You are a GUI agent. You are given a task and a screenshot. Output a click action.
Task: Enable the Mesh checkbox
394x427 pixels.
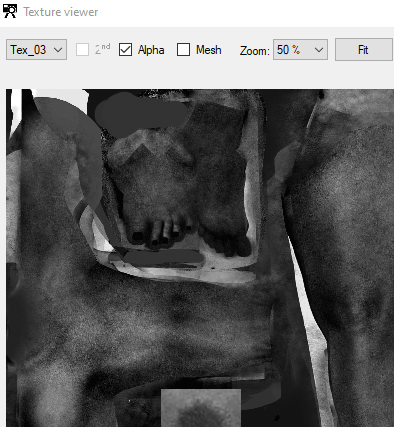click(183, 50)
